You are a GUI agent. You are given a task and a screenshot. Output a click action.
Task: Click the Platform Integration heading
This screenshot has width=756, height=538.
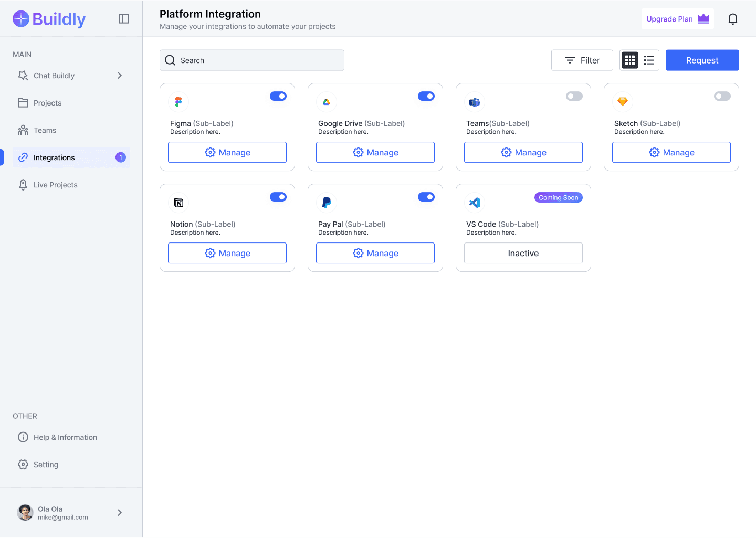(210, 14)
